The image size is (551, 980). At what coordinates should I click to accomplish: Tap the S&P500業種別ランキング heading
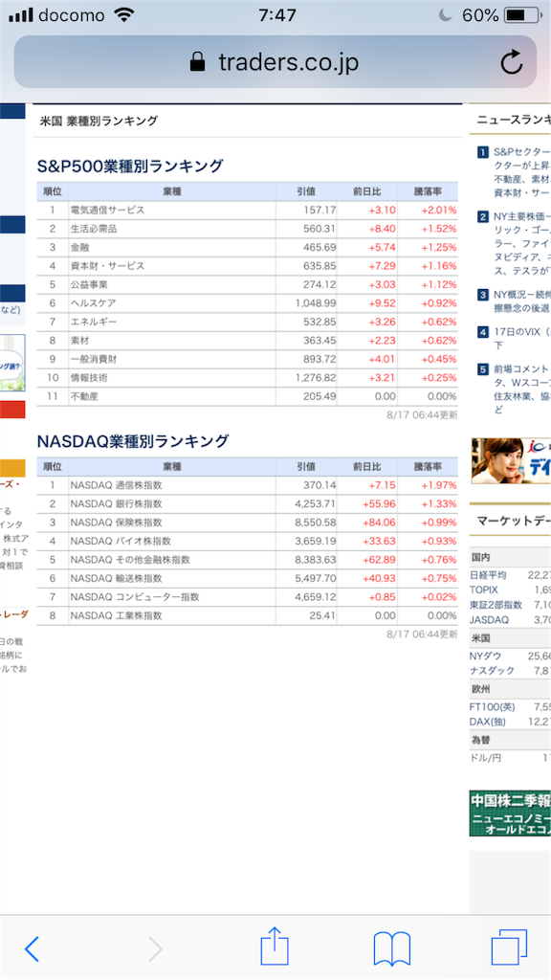click(130, 167)
